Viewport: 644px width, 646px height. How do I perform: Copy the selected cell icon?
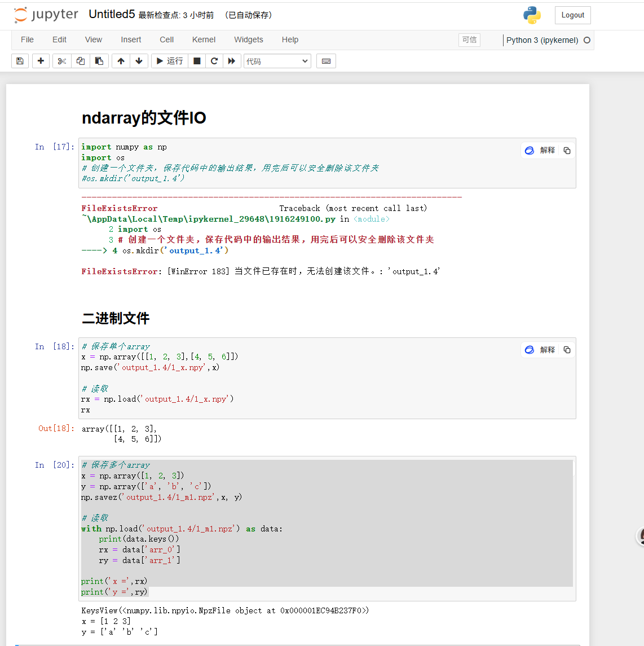(80, 61)
